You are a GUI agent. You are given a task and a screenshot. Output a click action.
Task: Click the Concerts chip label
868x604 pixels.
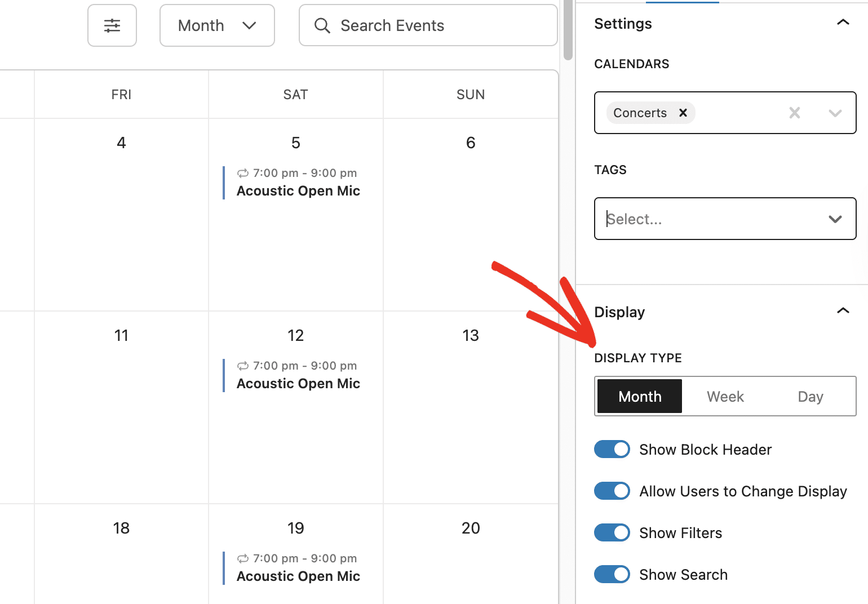[x=640, y=113]
